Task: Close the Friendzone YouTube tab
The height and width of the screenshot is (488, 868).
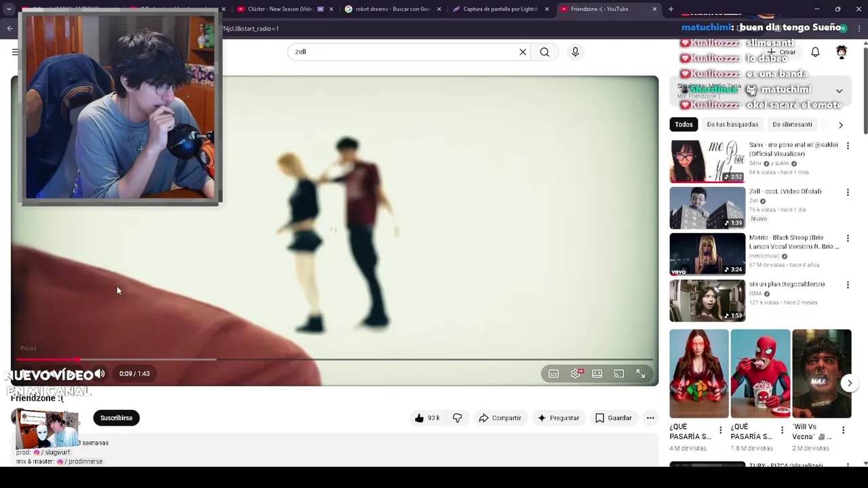Action: coord(654,9)
